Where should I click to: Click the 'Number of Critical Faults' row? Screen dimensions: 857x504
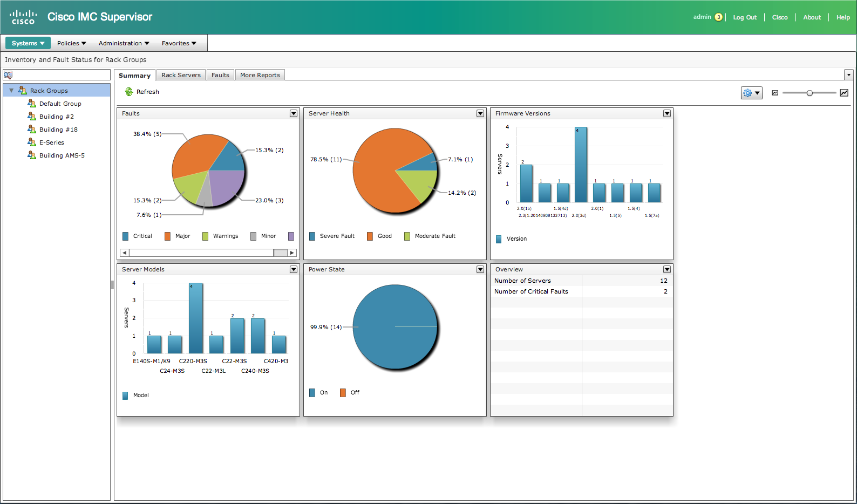[581, 291]
